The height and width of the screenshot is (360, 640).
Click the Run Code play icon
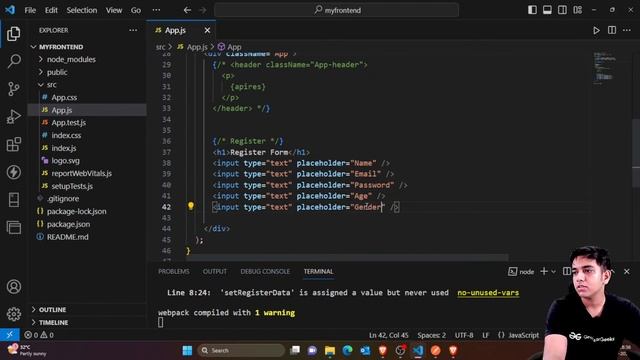tap(596, 30)
